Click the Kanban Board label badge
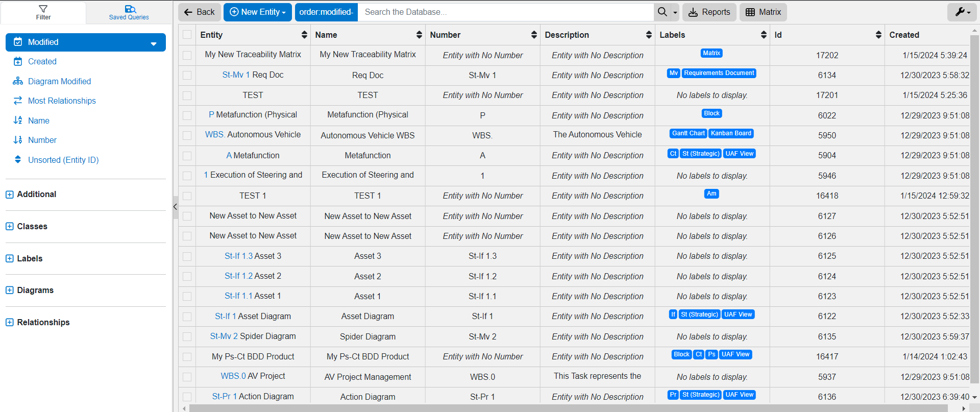This screenshot has height=412, width=980. point(731,133)
